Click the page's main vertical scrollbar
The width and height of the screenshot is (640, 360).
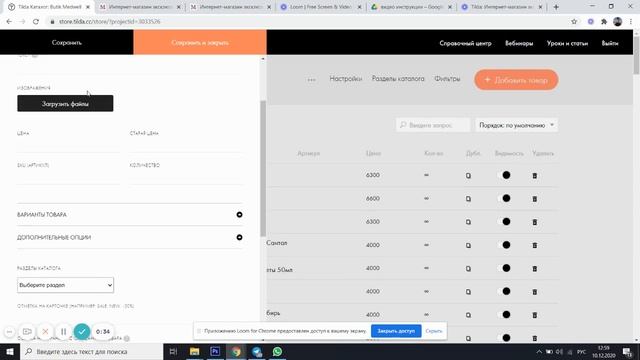point(636,56)
